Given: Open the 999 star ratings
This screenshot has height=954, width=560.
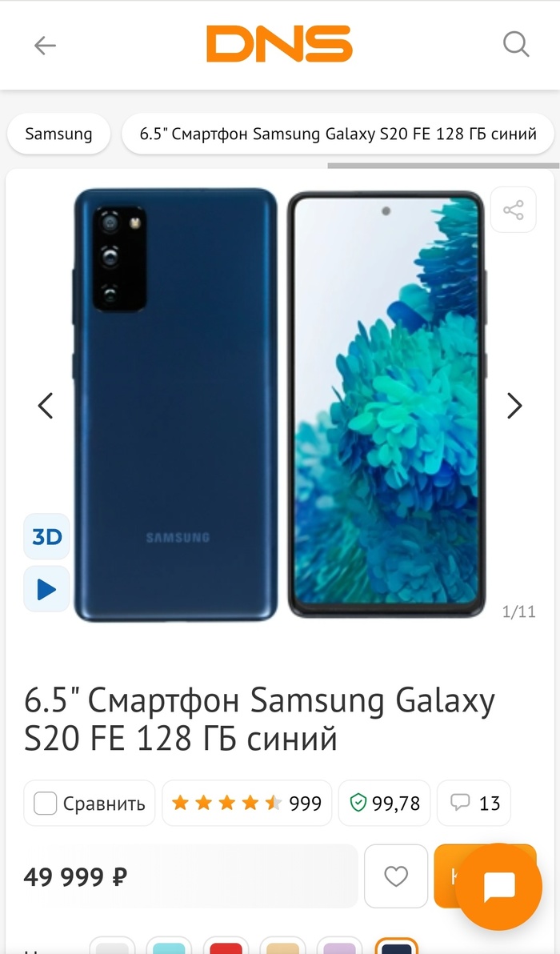Looking at the screenshot, I should (247, 803).
